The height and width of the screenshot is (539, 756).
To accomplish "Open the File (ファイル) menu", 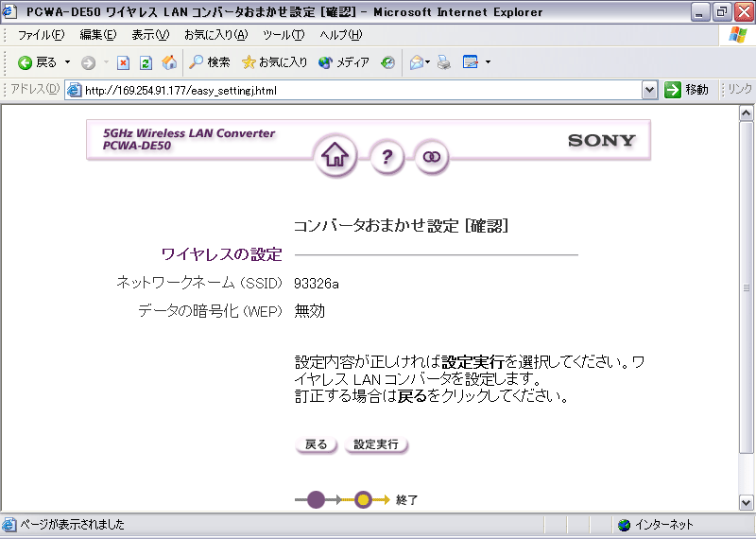I will 41,35.
